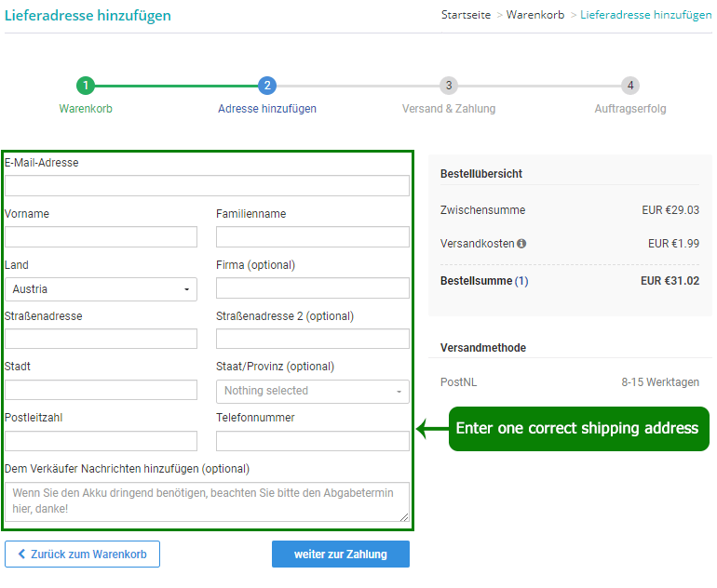Focus the Telefonnummer input
This screenshot has height=588, width=717.
312,441
